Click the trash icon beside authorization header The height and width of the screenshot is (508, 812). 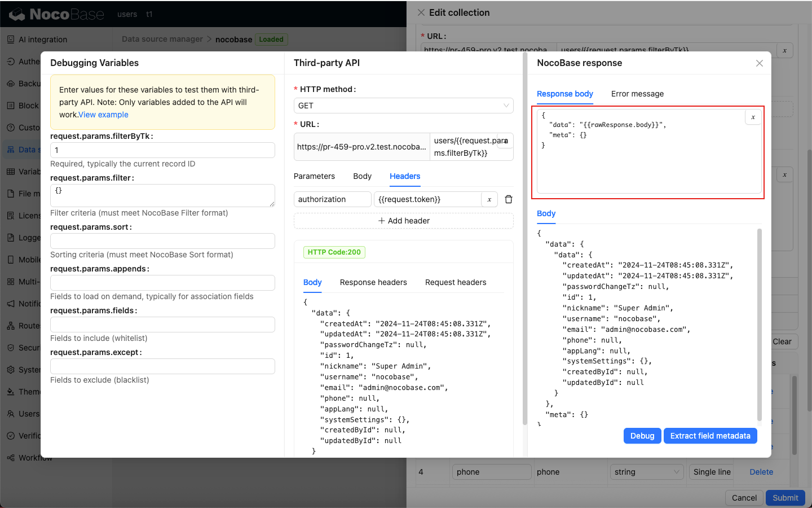tap(508, 199)
